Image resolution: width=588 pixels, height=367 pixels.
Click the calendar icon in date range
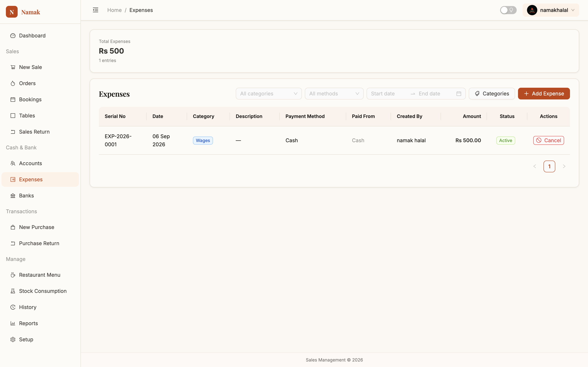(x=459, y=94)
